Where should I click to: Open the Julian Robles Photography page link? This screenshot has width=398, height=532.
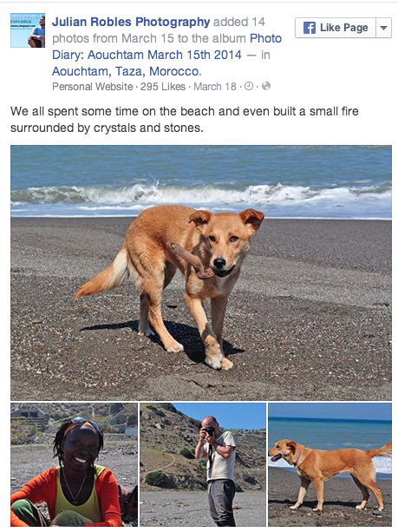pos(131,22)
